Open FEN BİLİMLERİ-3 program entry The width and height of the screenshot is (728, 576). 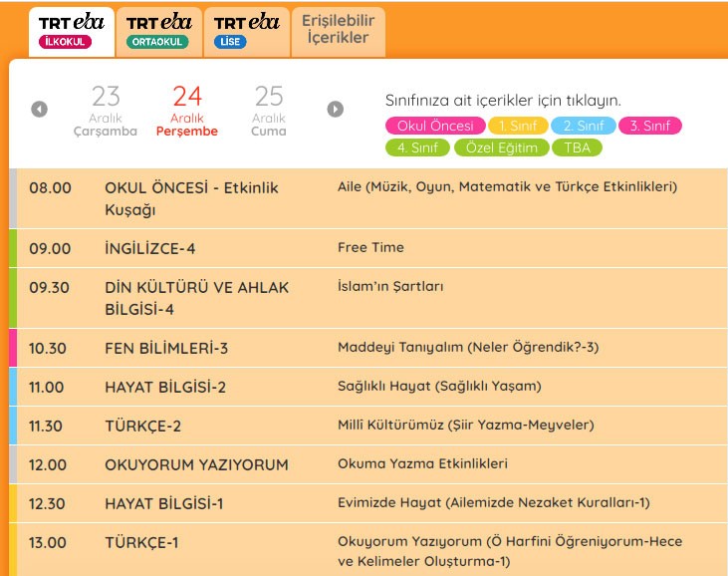click(x=166, y=348)
